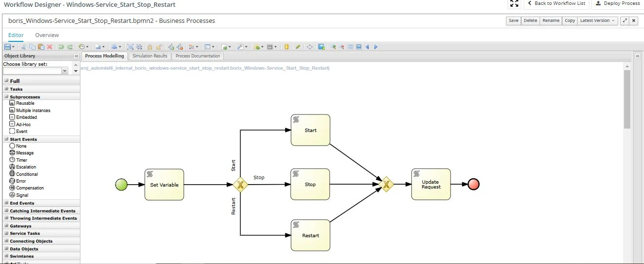Click the green undo arrow icon
Viewport: 644px width, 264px height.
click(x=61, y=47)
